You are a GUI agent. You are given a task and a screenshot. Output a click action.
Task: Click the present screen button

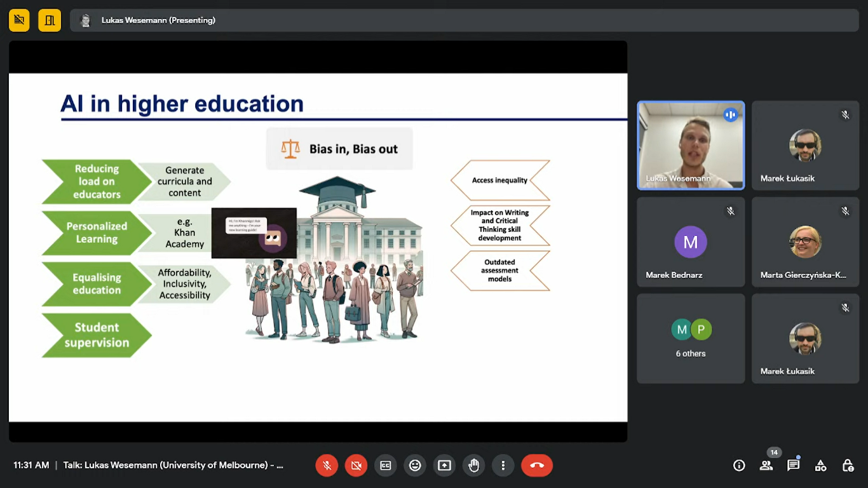point(444,465)
